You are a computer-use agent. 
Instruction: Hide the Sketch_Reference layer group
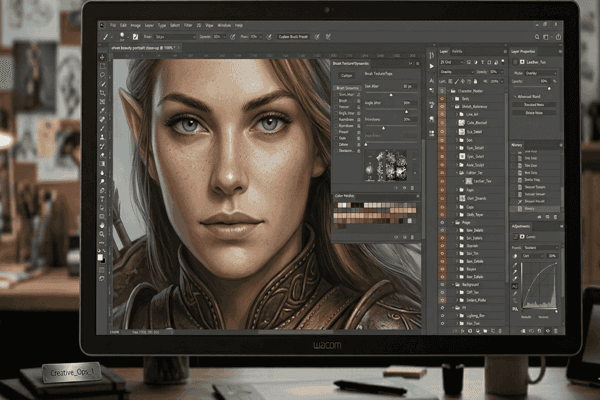(x=442, y=106)
